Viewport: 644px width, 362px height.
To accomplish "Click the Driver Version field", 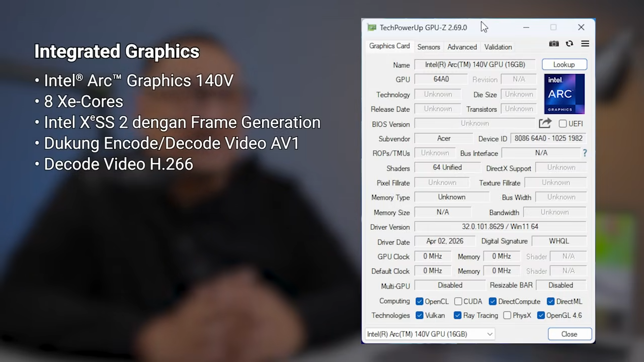I will pos(500,227).
